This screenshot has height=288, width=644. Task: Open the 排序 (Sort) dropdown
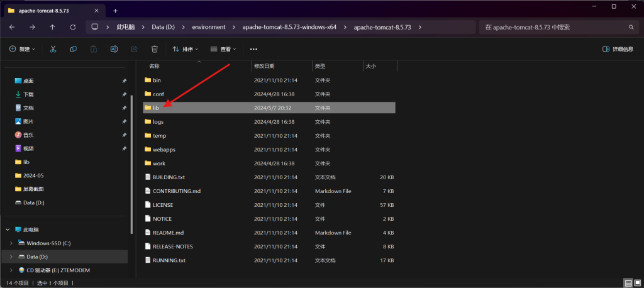pyautogui.click(x=186, y=49)
